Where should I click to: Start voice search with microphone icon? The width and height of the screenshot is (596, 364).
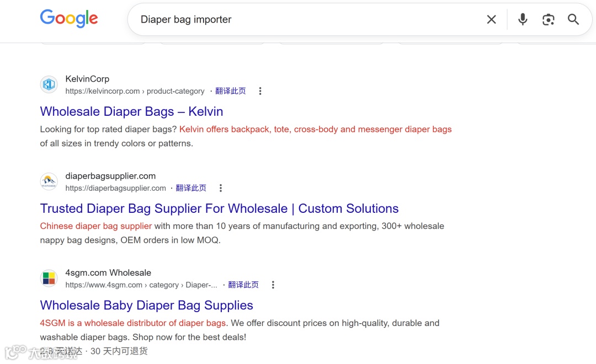[x=523, y=19]
